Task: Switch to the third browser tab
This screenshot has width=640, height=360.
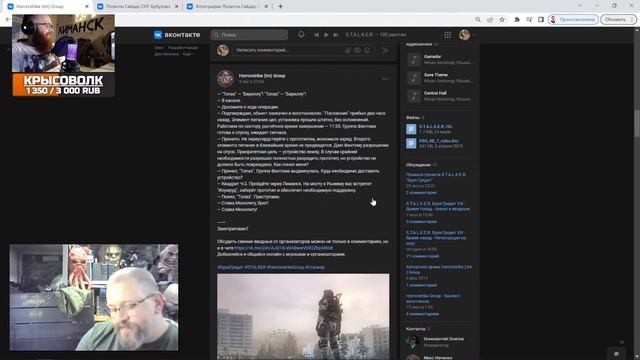Action: click(x=227, y=7)
